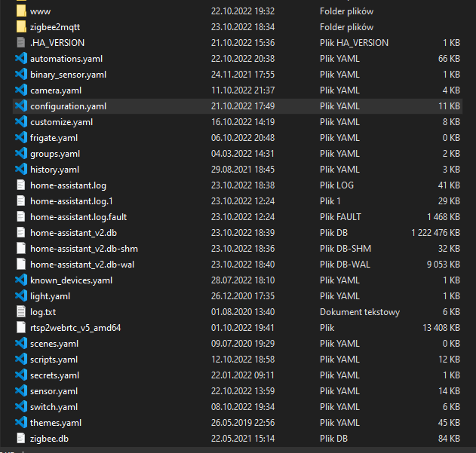The image size is (476, 453).
Task: Click the VS Code icon beside automations.yaml
Action: pos(21,59)
